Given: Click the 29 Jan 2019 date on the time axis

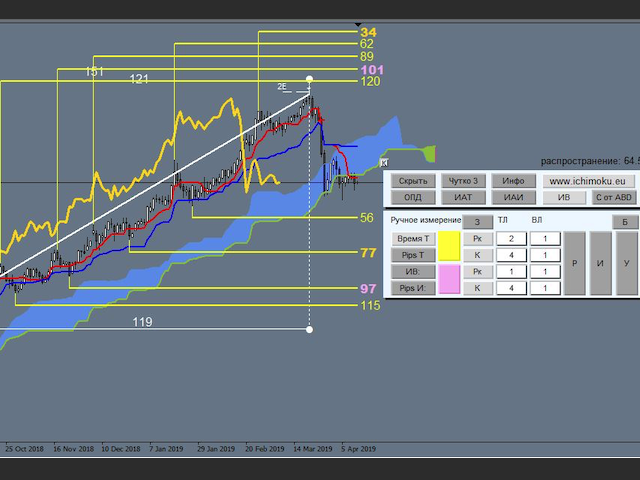Looking at the screenshot, I should click(x=216, y=449).
